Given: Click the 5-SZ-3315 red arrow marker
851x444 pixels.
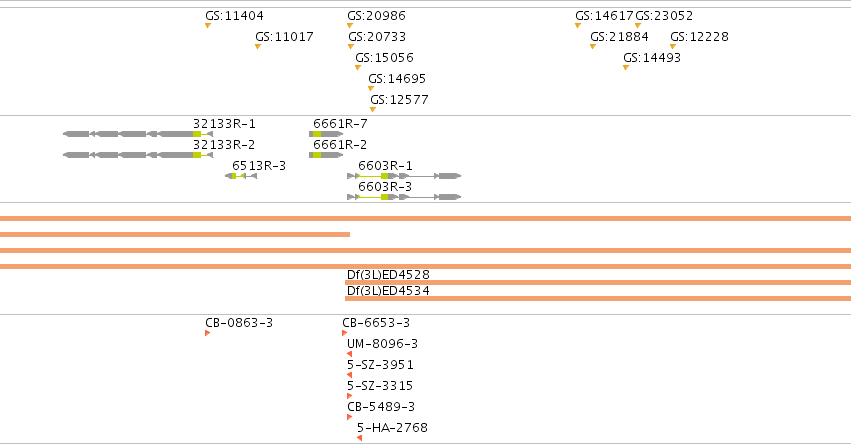Looking at the screenshot, I should click(x=350, y=396).
